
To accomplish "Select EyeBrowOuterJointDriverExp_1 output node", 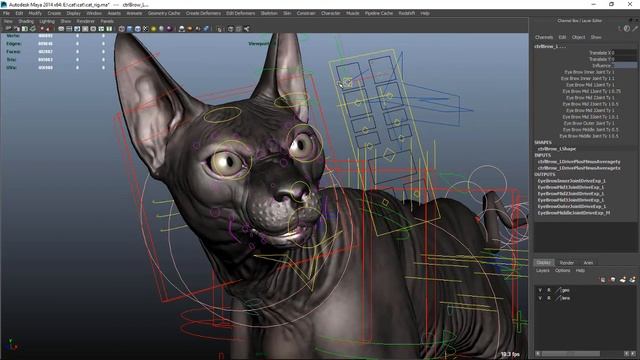I will (572, 207).
